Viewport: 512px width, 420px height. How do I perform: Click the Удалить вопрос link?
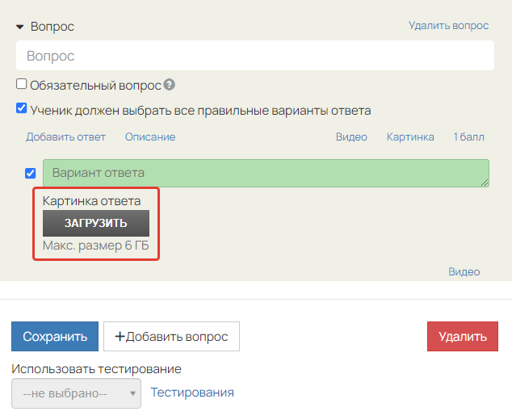[x=448, y=26]
